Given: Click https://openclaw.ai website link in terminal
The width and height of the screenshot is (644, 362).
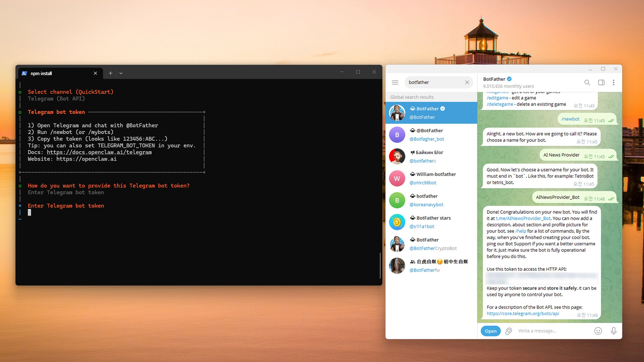Looking at the screenshot, I should point(87,159).
